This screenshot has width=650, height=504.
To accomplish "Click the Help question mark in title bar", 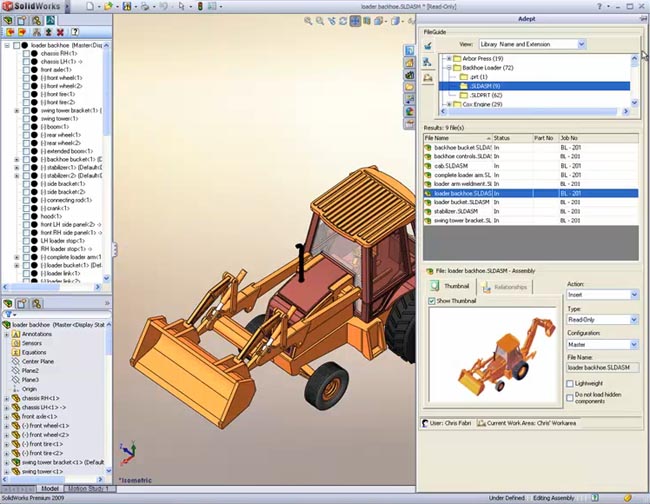I will (x=599, y=7).
